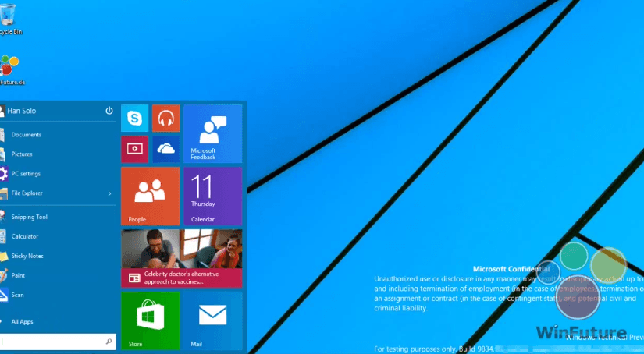Open the news photo tile thumbnail
Screen dimensions: 644x354
[182, 249]
